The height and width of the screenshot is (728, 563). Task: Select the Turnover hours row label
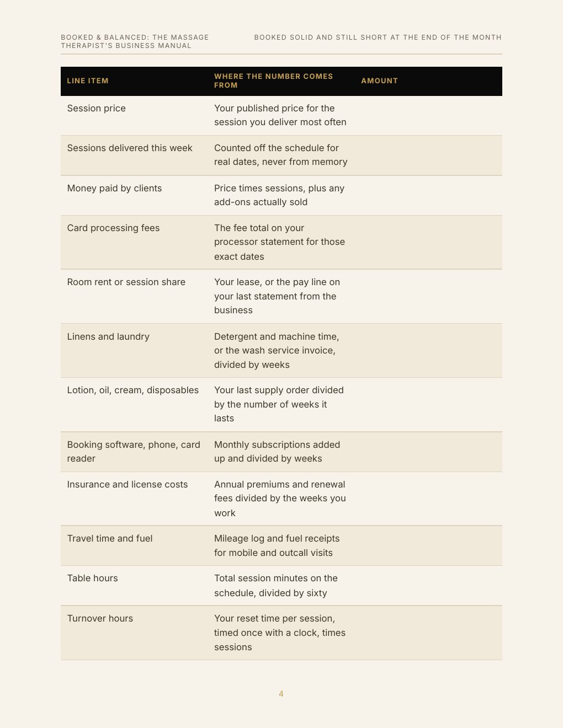(x=100, y=618)
